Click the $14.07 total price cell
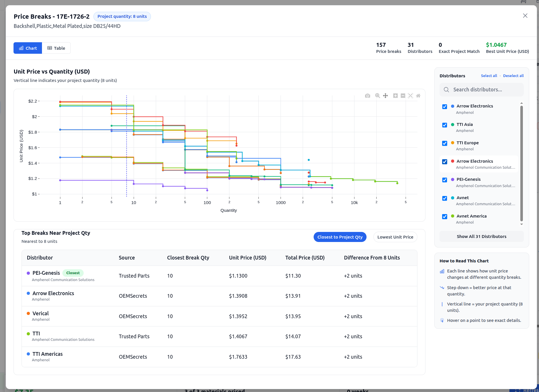Image resolution: width=539 pixels, height=392 pixels. coord(293,337)
